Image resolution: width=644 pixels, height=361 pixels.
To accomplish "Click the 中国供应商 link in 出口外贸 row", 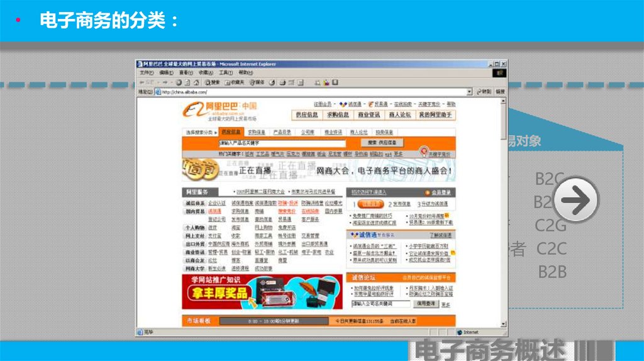I will pyautogui.click(x=218, y=244).
